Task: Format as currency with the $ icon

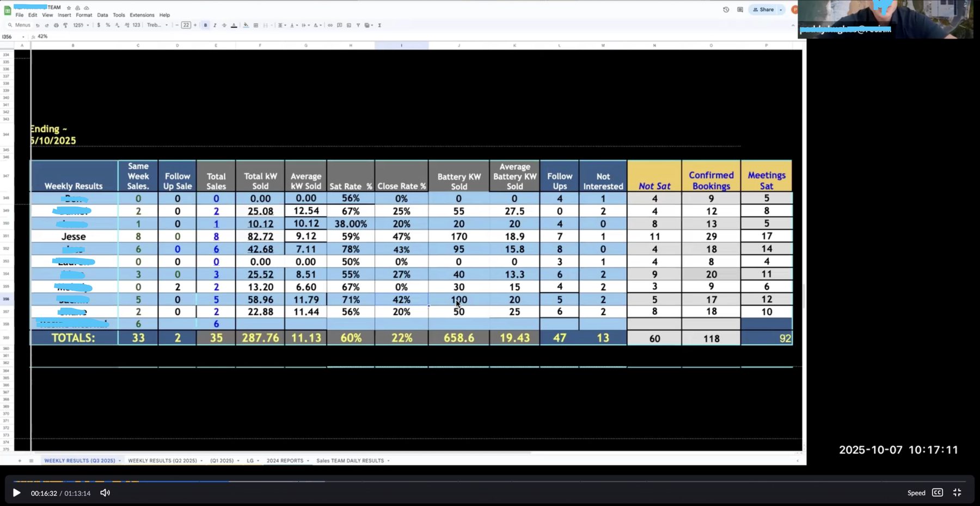Action: tap(99, 25)
